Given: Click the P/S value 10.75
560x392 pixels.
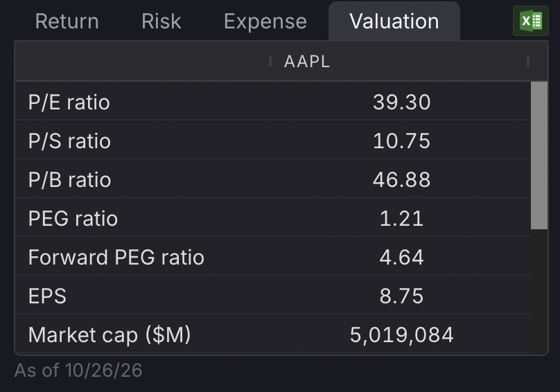Looking at the screenshot, I should (402, 141).
